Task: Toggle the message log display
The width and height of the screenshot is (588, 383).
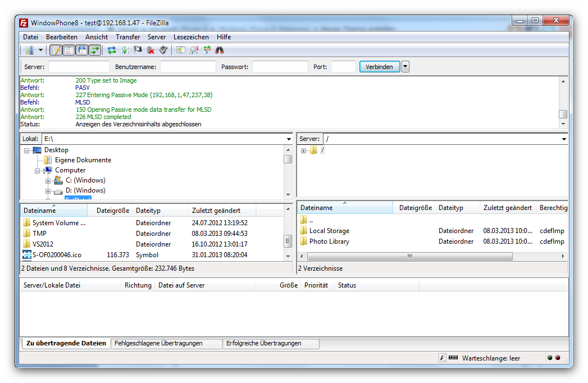Action: point(56,50)
